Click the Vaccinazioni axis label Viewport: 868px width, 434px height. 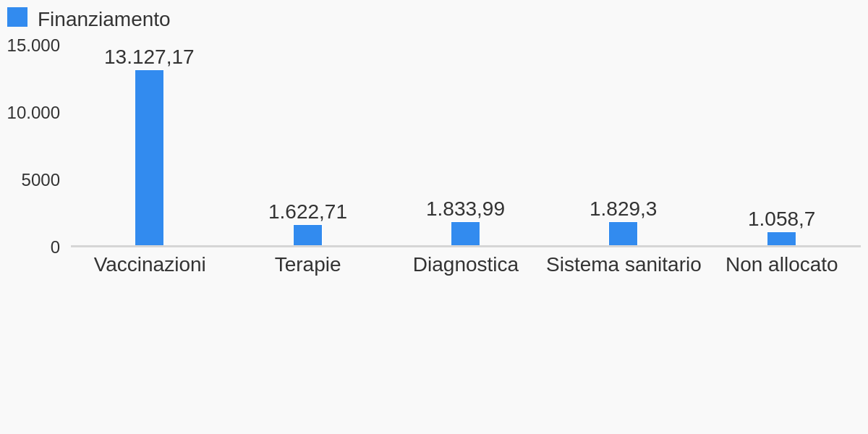tap(150, 265)
